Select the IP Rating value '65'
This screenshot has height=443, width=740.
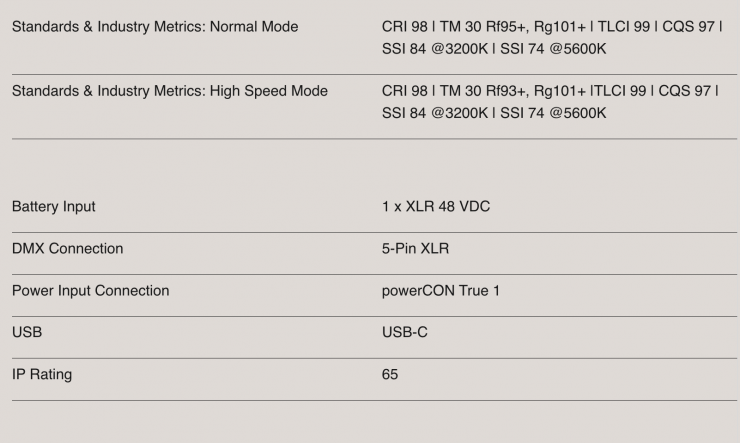(390, 374)
